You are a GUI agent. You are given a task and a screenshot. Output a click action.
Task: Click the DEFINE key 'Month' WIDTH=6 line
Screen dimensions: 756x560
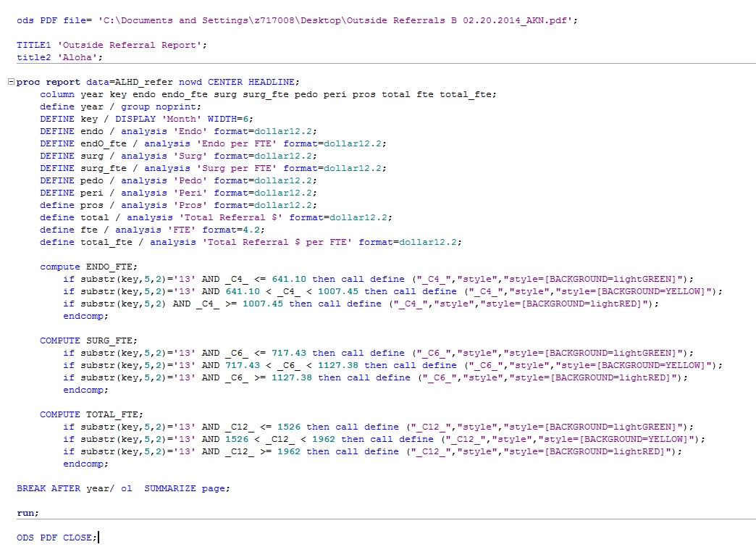pos(146,119)
